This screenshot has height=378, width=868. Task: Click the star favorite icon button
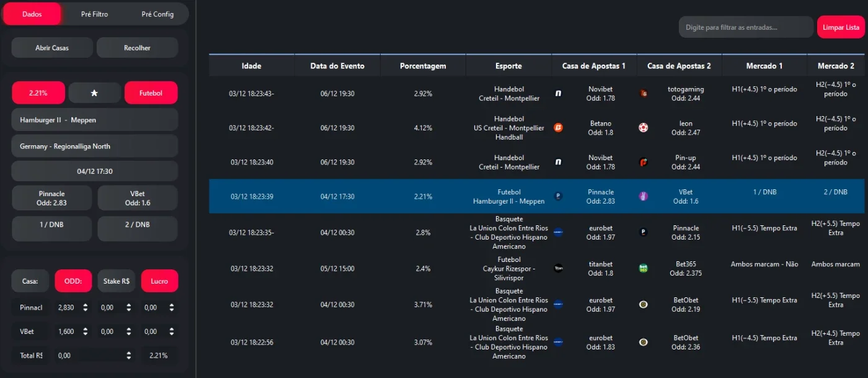tap(94, 93)
